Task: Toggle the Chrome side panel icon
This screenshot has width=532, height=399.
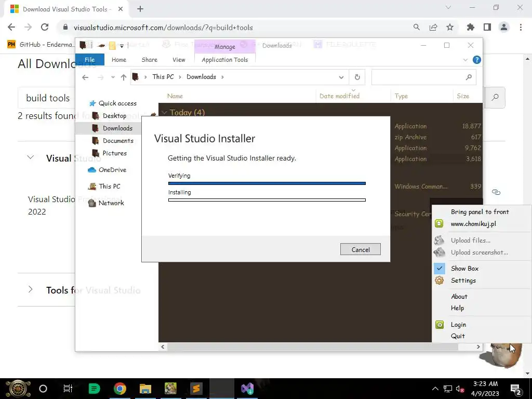Action: [x=487, y=27]
